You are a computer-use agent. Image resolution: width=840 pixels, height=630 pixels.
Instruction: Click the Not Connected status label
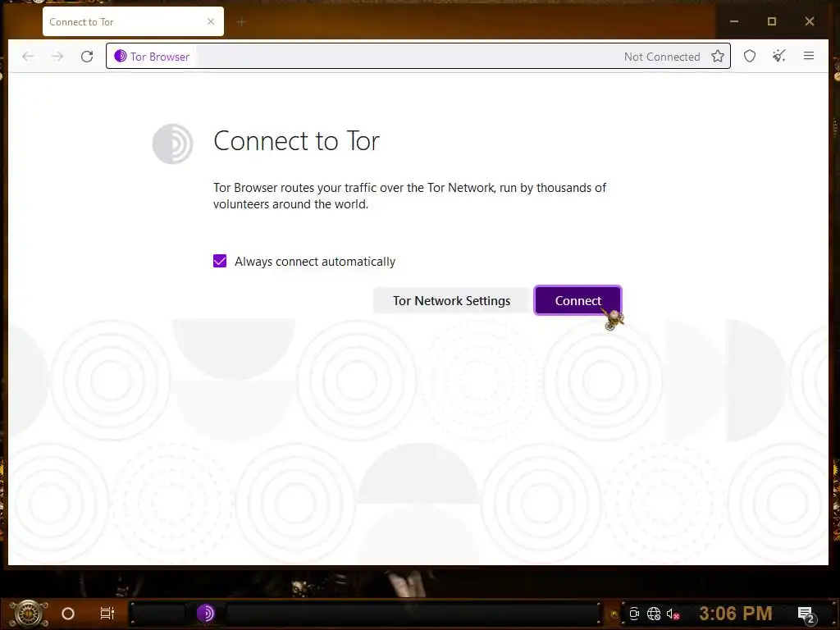tap(662, 57)
